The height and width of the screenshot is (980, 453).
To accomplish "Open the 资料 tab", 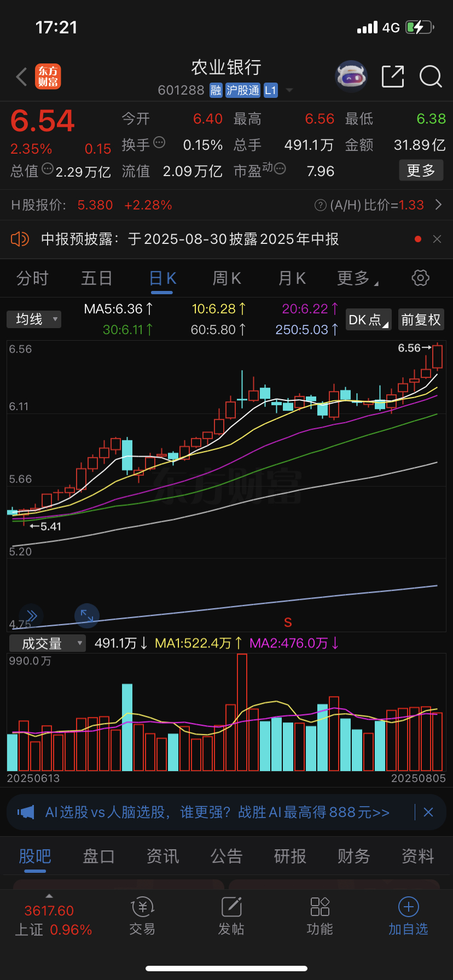I will pos(418,856).
